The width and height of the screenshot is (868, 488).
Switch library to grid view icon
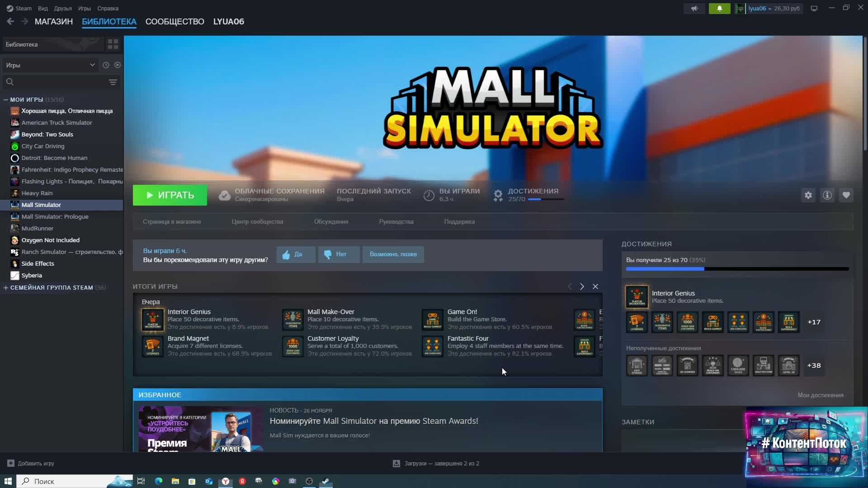113,44
